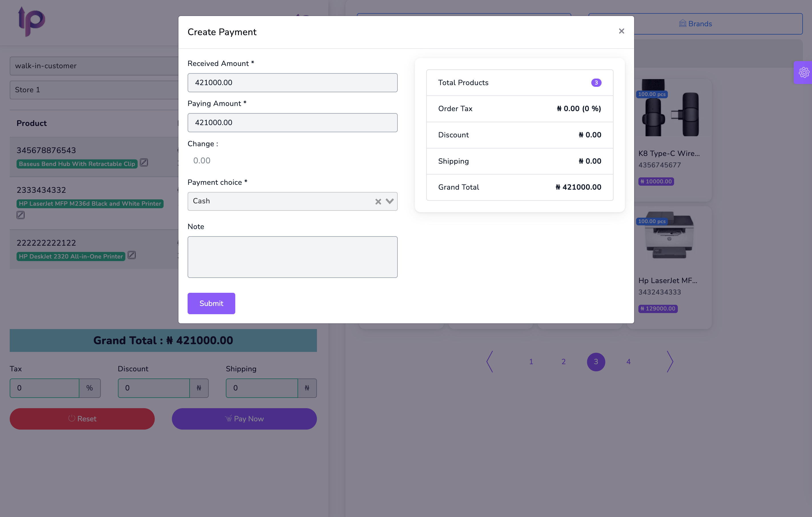This screenshot has height=517, width=812.
Task: Add Hp LaserJet MF product thumbnail
Action: 669,235
